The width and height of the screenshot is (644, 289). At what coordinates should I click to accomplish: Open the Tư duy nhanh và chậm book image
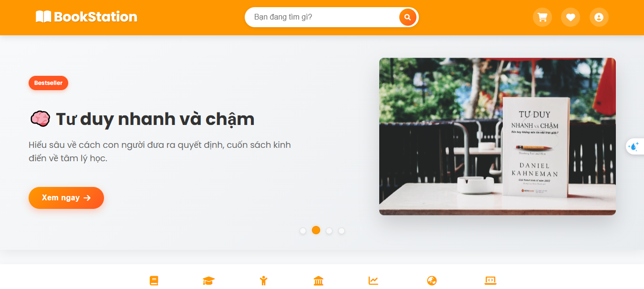coord(498,136)
